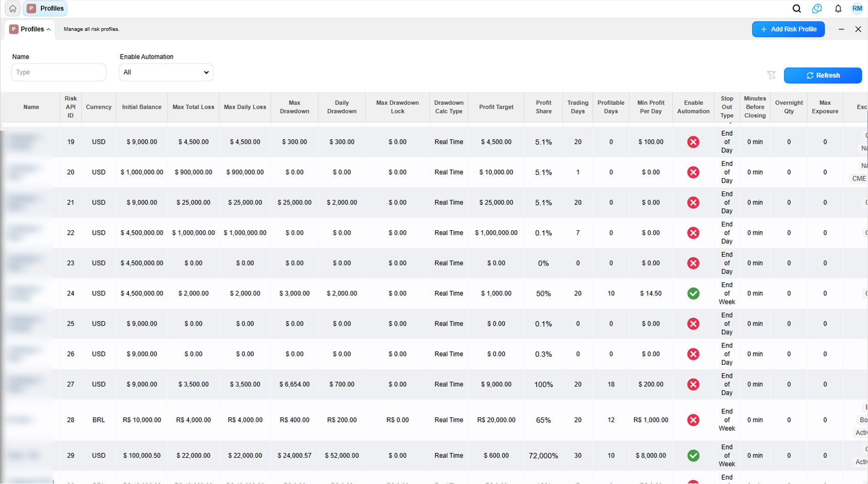Disable automation green check for ID 29
Screen dimensions: 868x484
point(693,455)
